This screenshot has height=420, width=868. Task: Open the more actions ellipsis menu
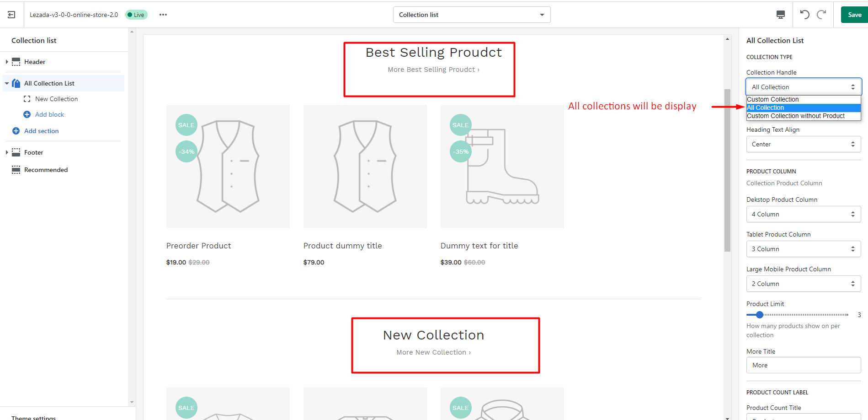(163, 14)
